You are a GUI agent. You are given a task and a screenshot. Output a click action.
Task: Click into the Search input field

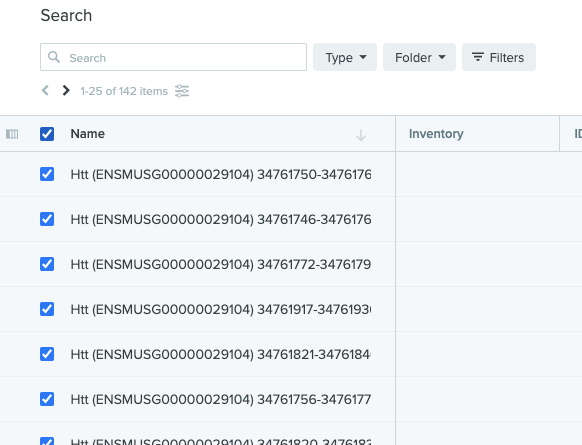[173, 57]
